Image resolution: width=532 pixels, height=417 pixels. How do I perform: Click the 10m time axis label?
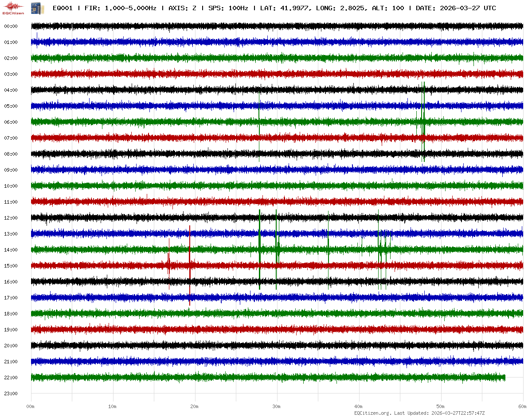113,406
